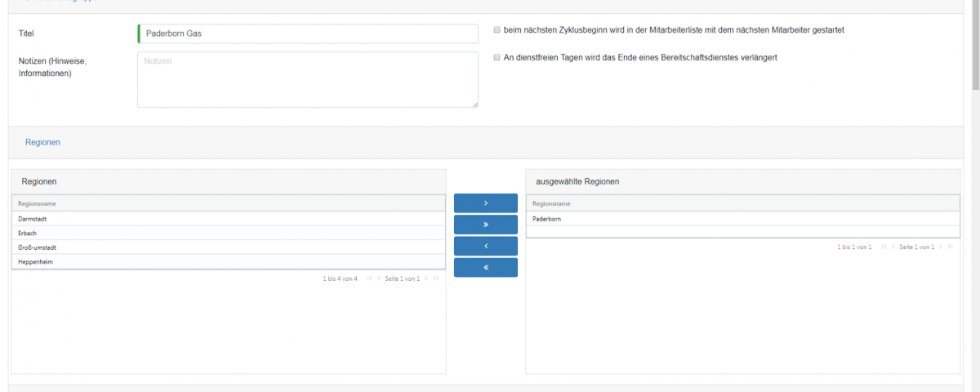The height and width of the screenshot is (392, 980).
Task: Go to last page in Regionen pager
Action: click(x=435, y=278)
